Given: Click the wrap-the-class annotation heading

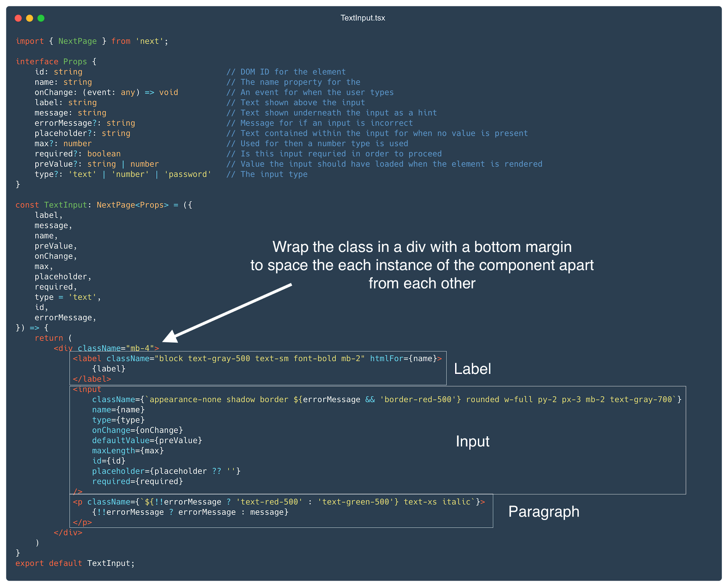Looking at the screenshot, I should 422,265.
